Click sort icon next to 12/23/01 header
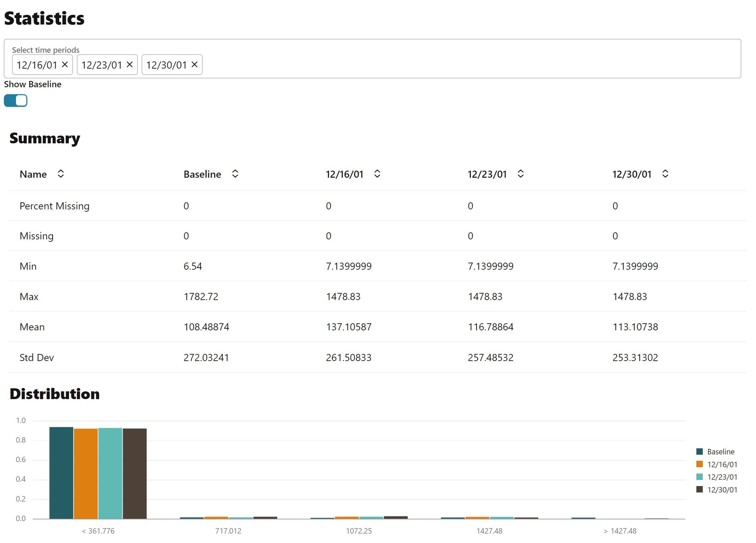This screenshot has width=756, height=543. click(x=520, y=174)
